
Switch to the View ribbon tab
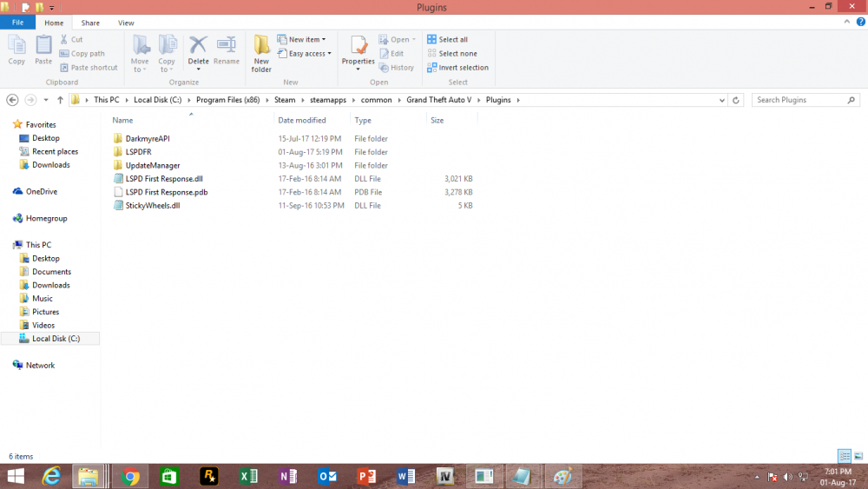(126, 23)
